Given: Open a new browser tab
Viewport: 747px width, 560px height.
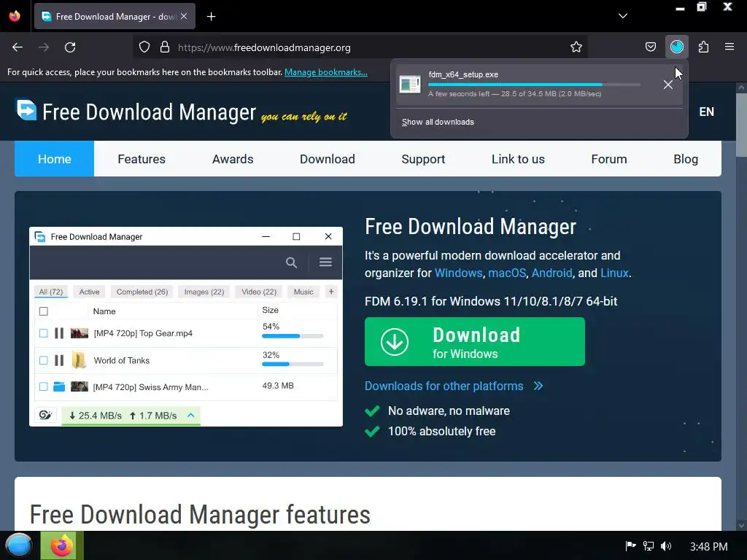Looking at the screenshot, I should pyautogui.click(x=211, y=17).
